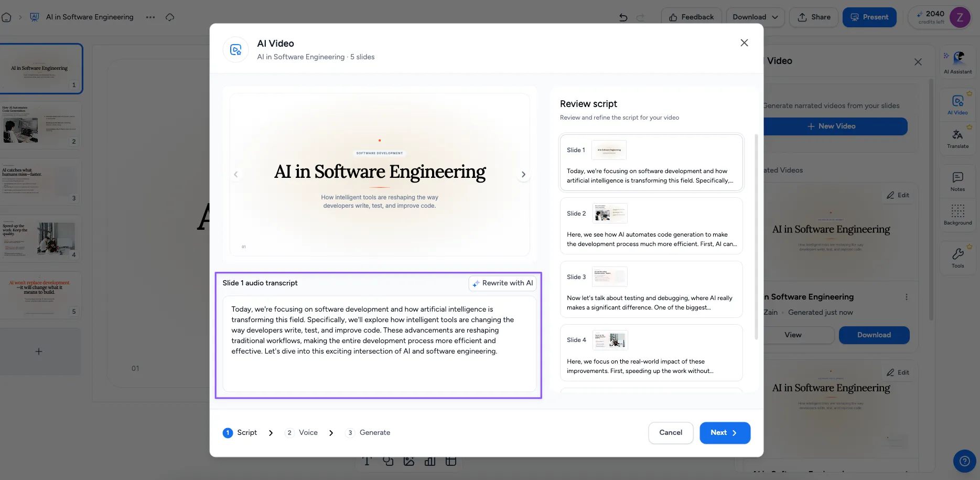The image size is (980, 480).
Task: Expand the Download dropdown
Action: pos(755,17)
